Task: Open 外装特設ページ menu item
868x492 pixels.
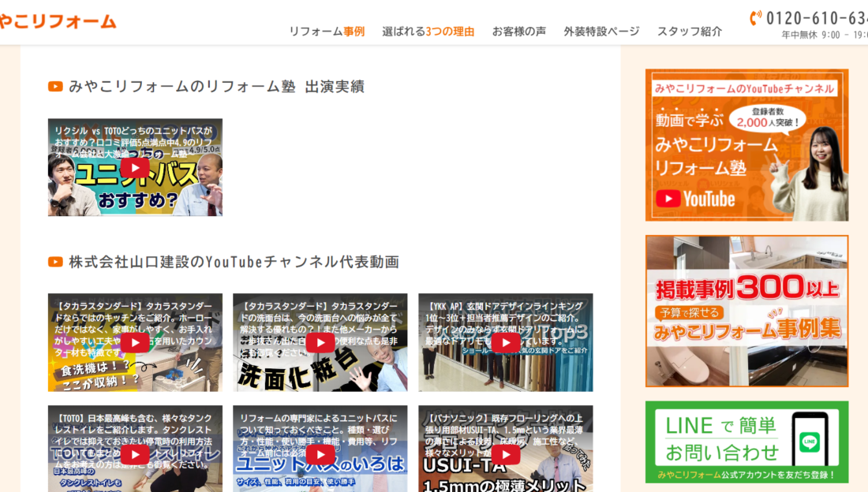Action: [x=601, y=32]
